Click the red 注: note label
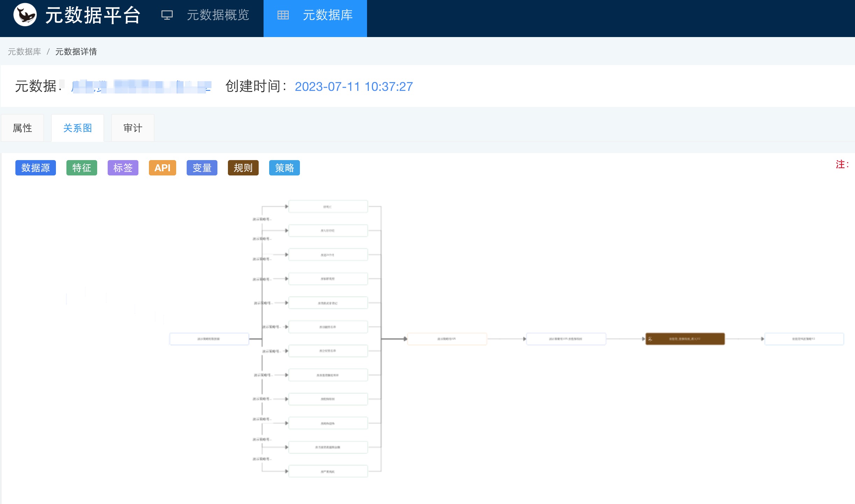 coord(842,164)
